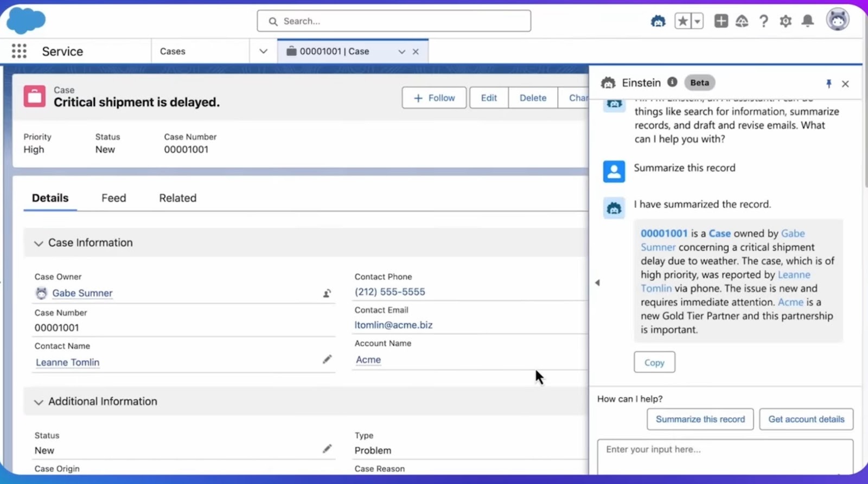The image size is (868, 484).
Task: Open the Cases navigation item
Action: pos(173,51)
